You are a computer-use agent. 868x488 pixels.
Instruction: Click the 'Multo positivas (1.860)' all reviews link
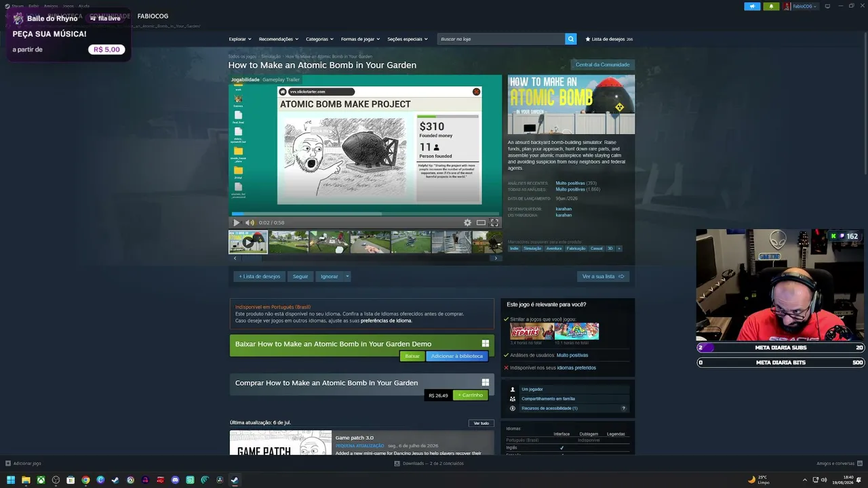click(578, 189)
